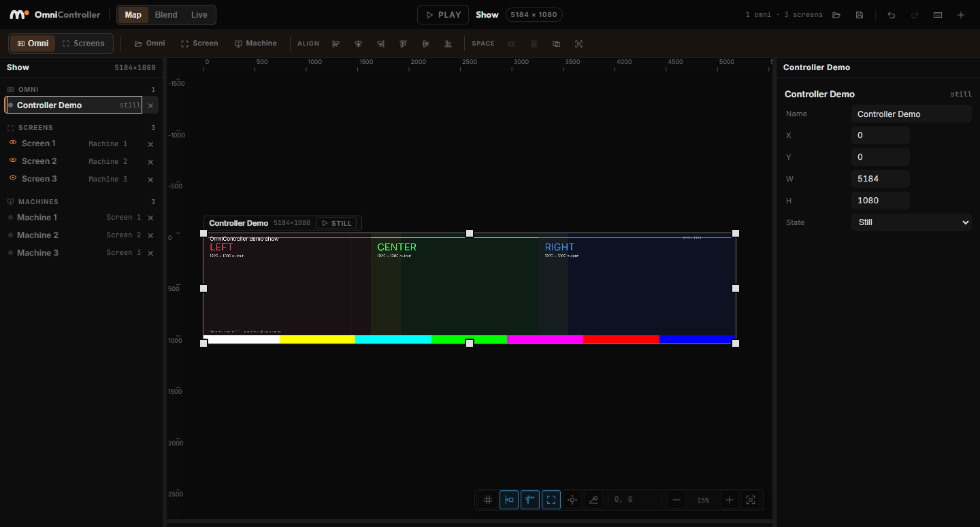Toggle the grid display
This screenshot has height=527, width=980.
(488, 500)
